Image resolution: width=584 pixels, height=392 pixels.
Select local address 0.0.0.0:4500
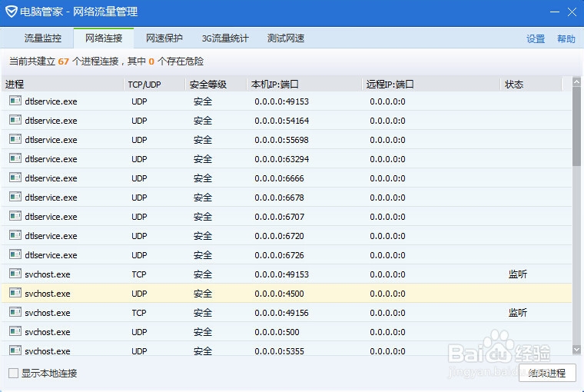tap(280, 294)
